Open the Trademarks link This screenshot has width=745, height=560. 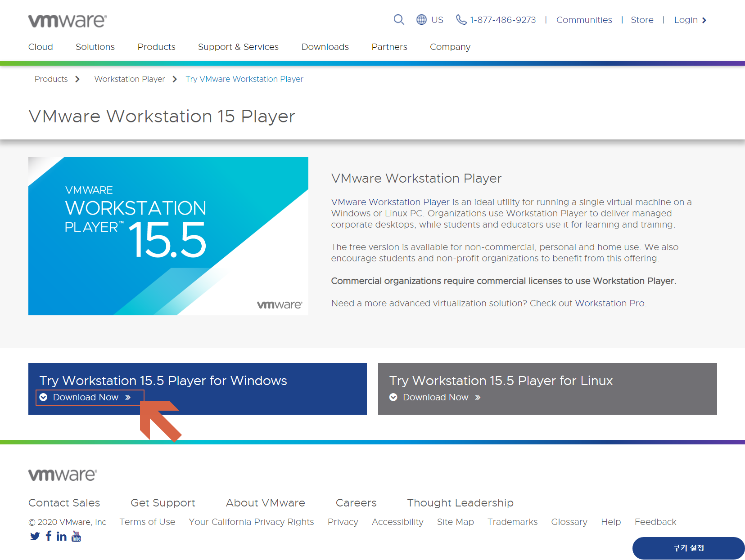click(x=512, y=522)
